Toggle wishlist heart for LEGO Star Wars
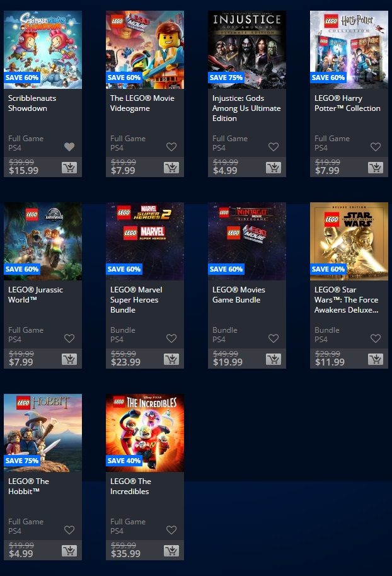The image size is (392, 576). point(376,338)
